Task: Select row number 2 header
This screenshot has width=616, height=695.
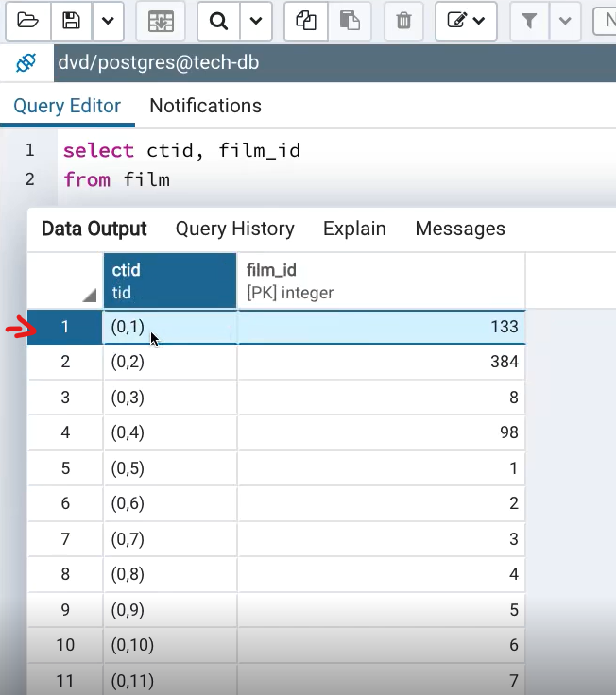Action: (x=65, y=362)
